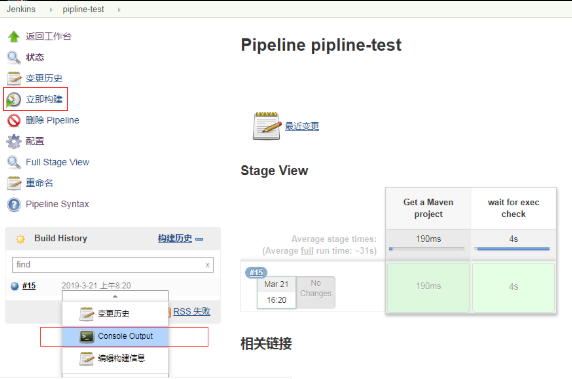The height and width of the screenshot is (379, 572).
Task: Open the configure gear icon
Action: click(14, 141)
